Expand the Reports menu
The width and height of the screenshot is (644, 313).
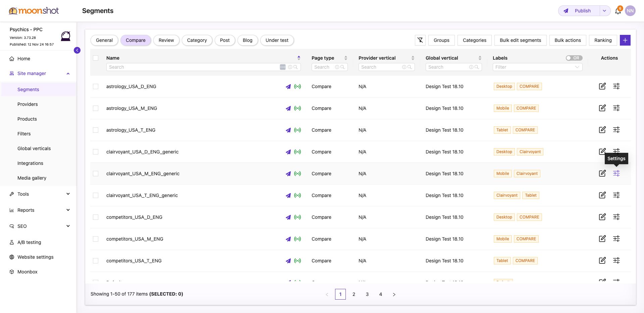pyautogui.click(x=68, y=210)
